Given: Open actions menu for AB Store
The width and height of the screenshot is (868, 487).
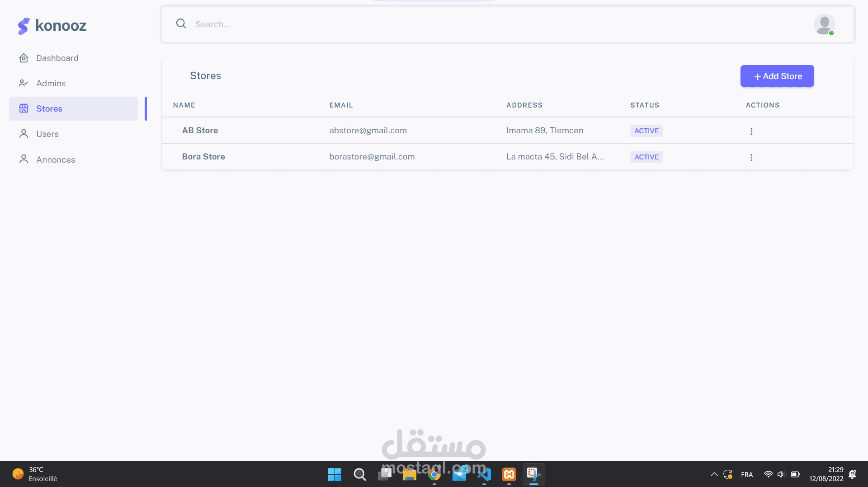Looking at the screenshot, I should tap(751, 131).
